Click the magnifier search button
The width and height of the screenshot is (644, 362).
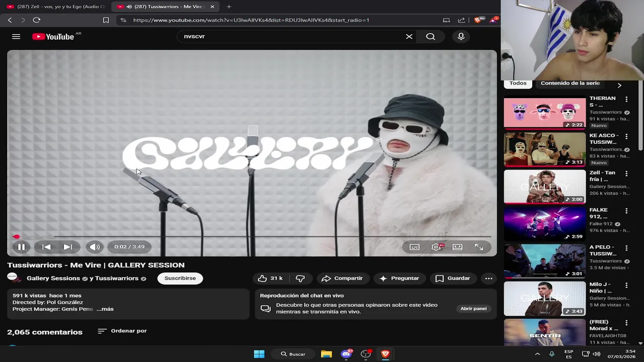coord(431,36)
